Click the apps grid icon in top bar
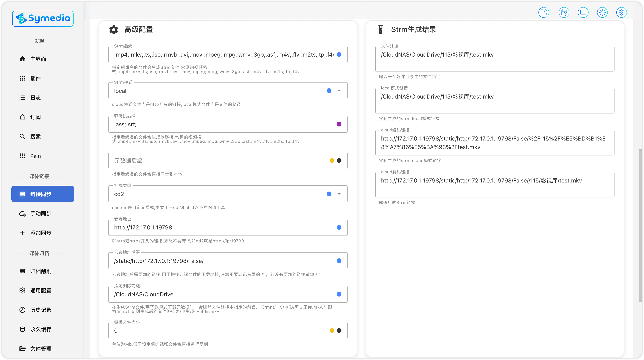 [543, 12]
